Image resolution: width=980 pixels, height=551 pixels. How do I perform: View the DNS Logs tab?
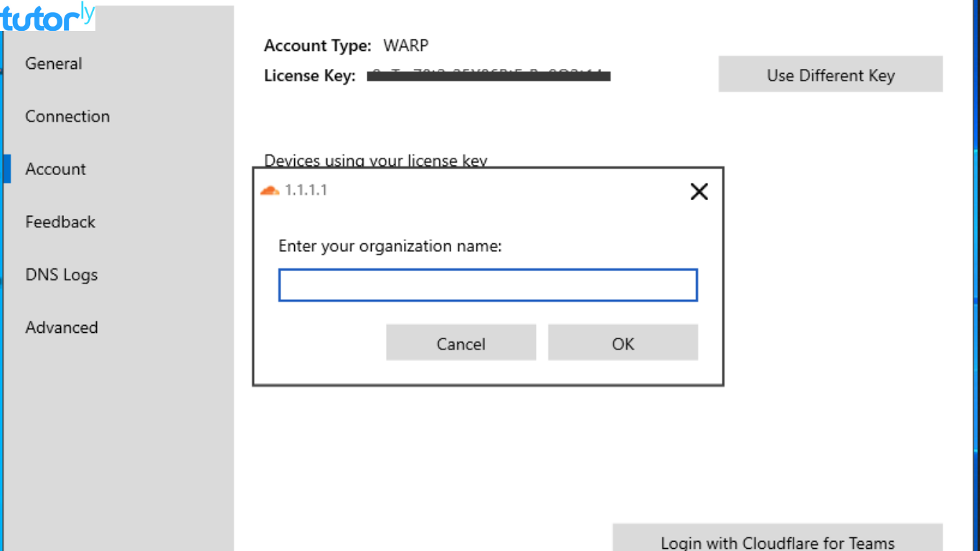[x=62, y=275]
